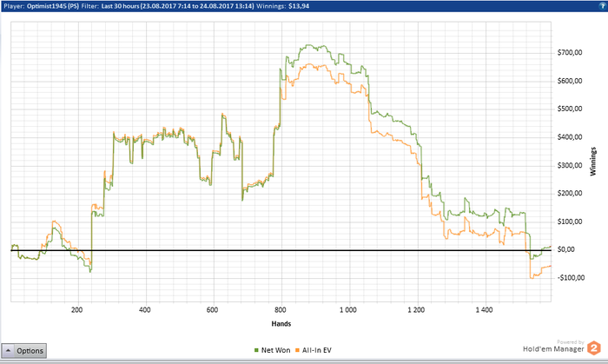Expand the arrow on the Options button

click(8, 350)
